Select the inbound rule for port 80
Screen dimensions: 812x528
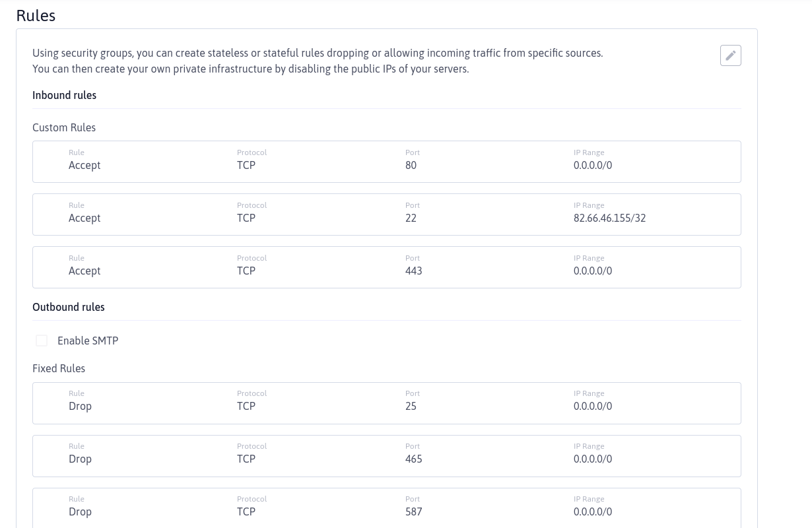point(387,162)
